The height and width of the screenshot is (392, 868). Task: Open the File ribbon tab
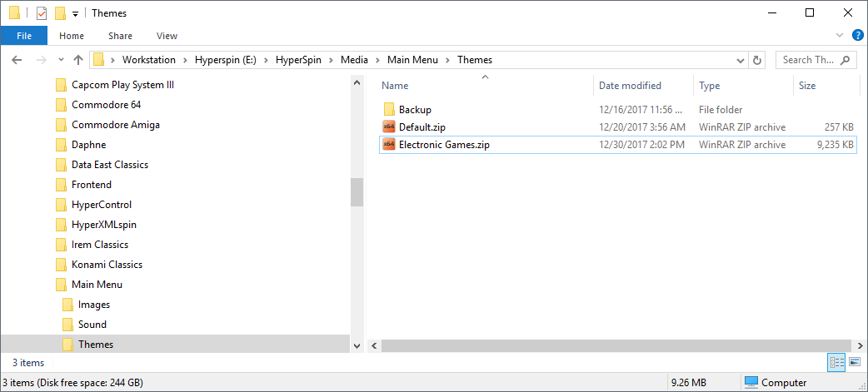(x=24, y=36)
